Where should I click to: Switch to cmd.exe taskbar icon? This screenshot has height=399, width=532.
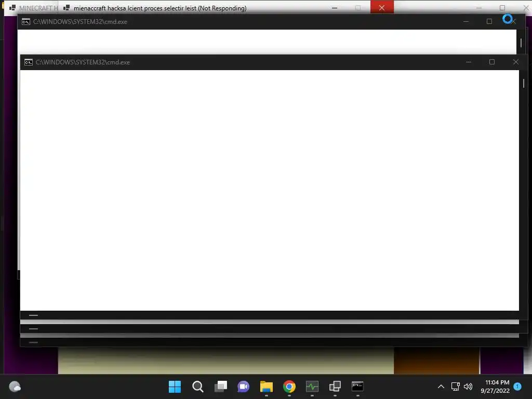(x=357, y=387)
